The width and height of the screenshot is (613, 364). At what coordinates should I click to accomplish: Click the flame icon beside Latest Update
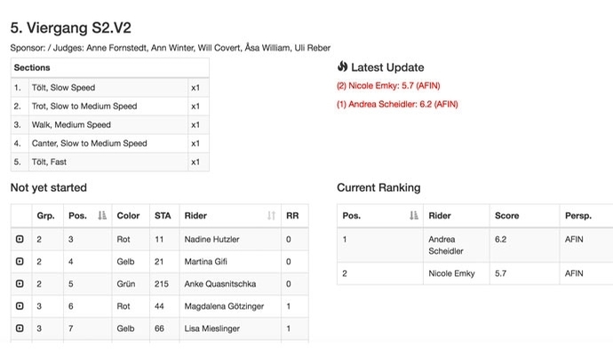pyautogui.click(x=342, y=67)
